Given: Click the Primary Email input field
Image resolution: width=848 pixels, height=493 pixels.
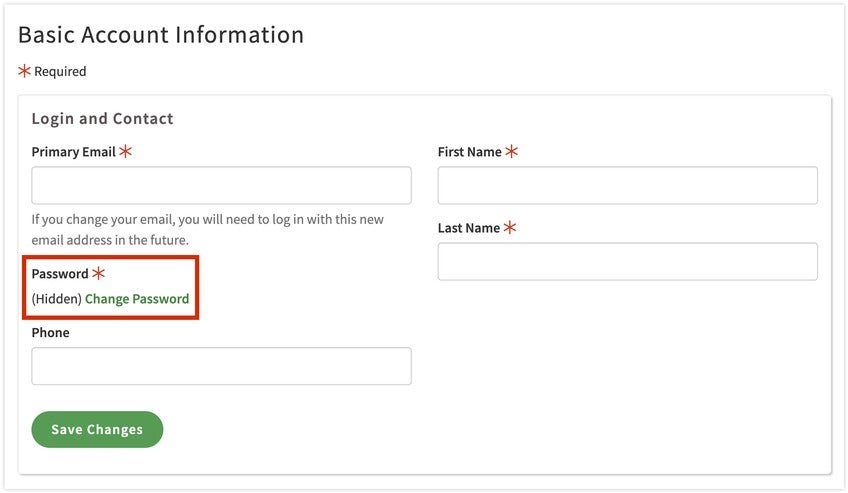Looking at the screenshot, I should pyautogui.click(x=221, y=186).
